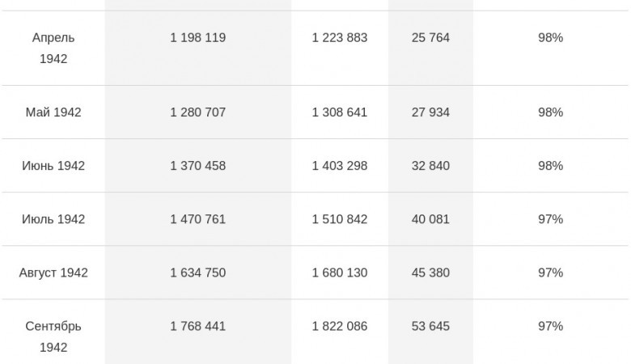Click the 1 370 458 cell
Screen dimensions: 631x364
pyautogui.click(x=197, y=166)
